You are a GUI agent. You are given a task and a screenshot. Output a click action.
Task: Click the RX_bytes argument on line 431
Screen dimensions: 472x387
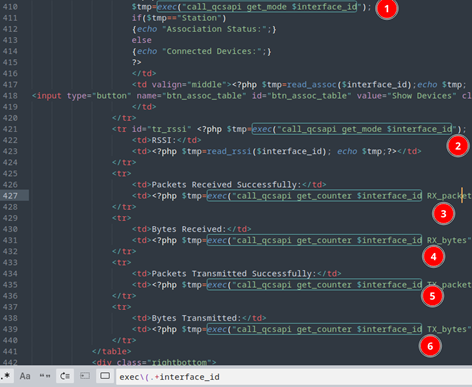point(447,240)
